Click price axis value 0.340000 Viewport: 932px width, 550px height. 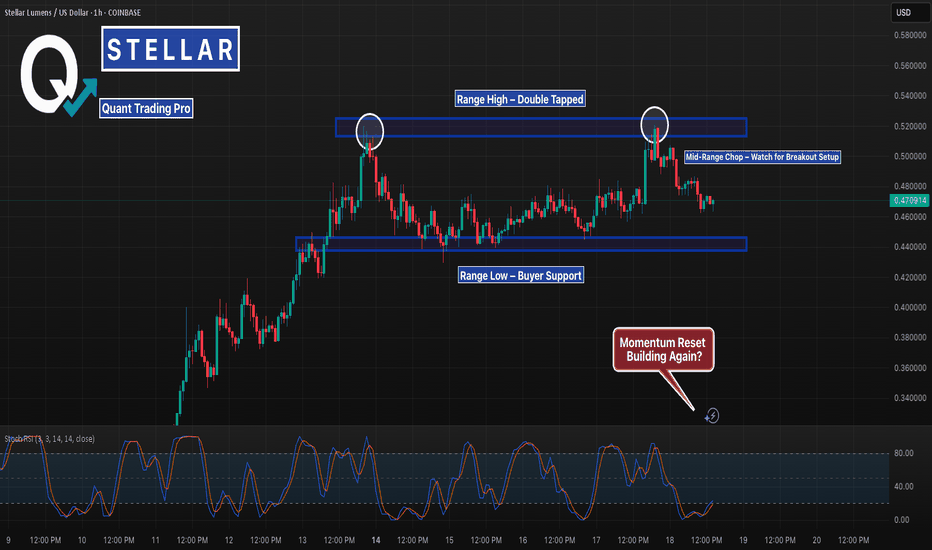pyautogui.click(x=910, y=398)
